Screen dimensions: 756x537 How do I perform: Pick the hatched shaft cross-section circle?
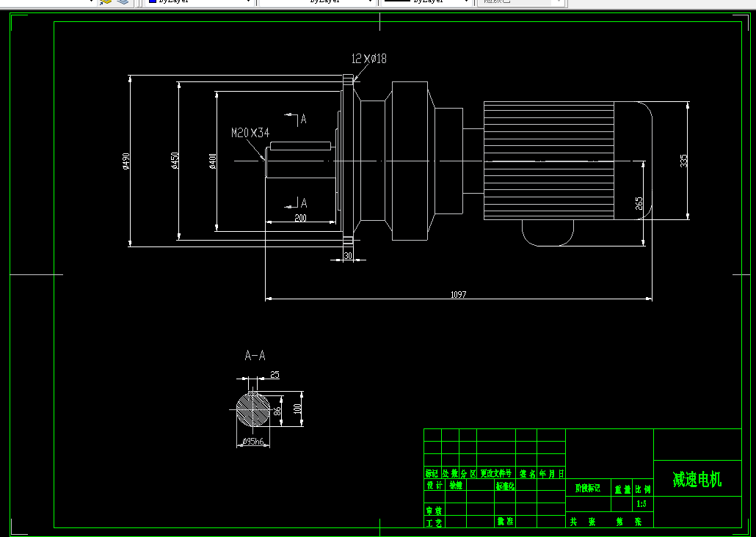pyautogui.click(x=253, y=409)
